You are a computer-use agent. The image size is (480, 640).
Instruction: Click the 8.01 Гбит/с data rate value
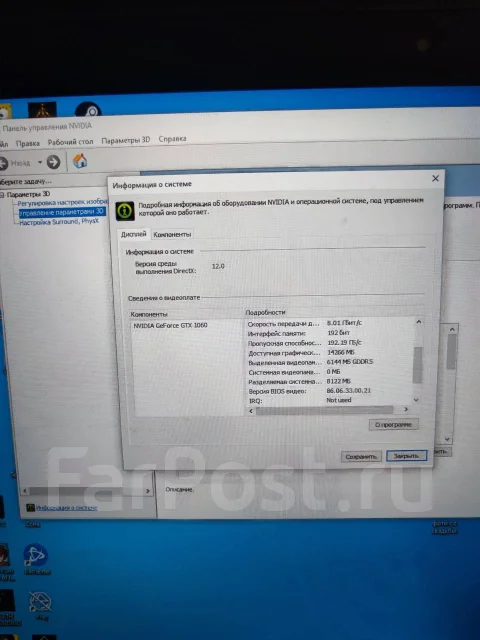tap(344, 323)
